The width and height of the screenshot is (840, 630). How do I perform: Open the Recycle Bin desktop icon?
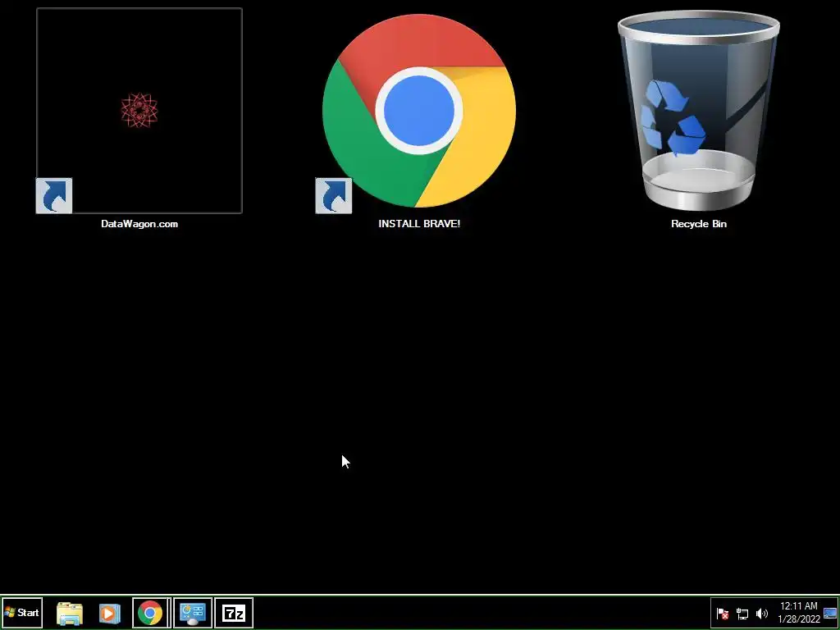[x=699, y=111]
